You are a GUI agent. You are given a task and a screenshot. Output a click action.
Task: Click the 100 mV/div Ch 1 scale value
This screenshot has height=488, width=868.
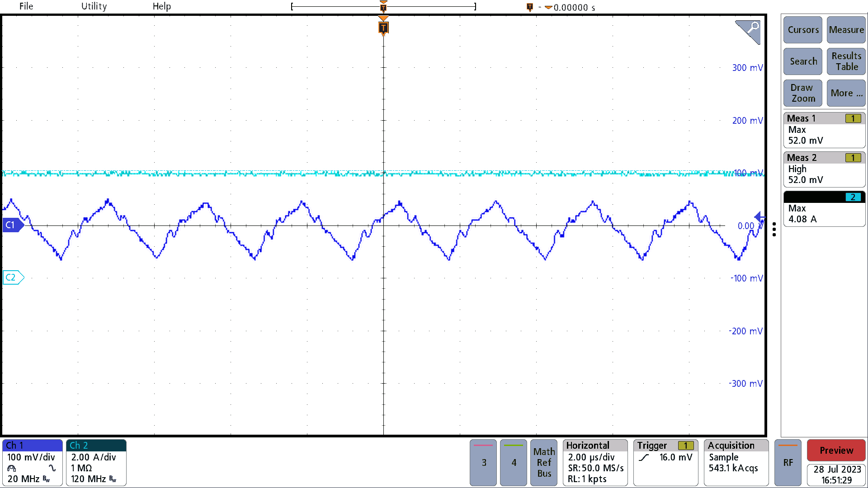tap(31, 457)
